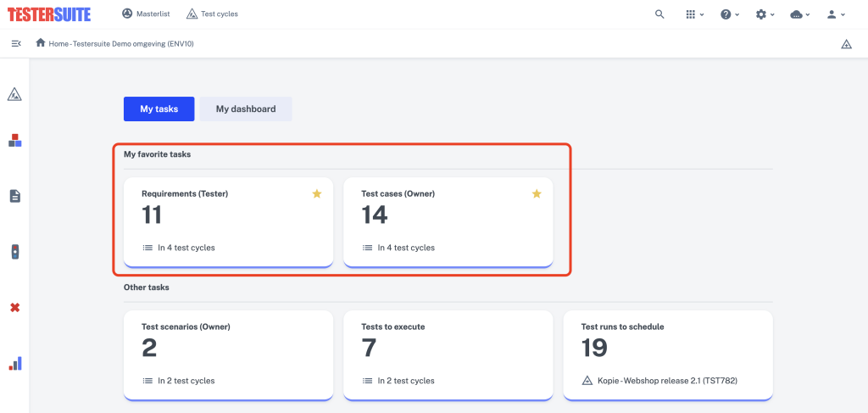The height and width of the screenshot is (413, 868).
Task: Expand the settings gear dropdown
Action: click(x=765, y=14)
